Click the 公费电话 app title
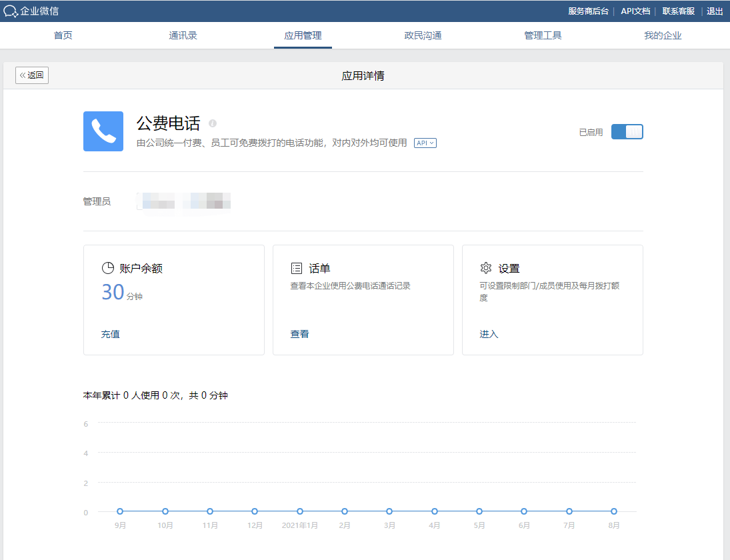The height and width of the screenshot is (560, 730). 168,123
